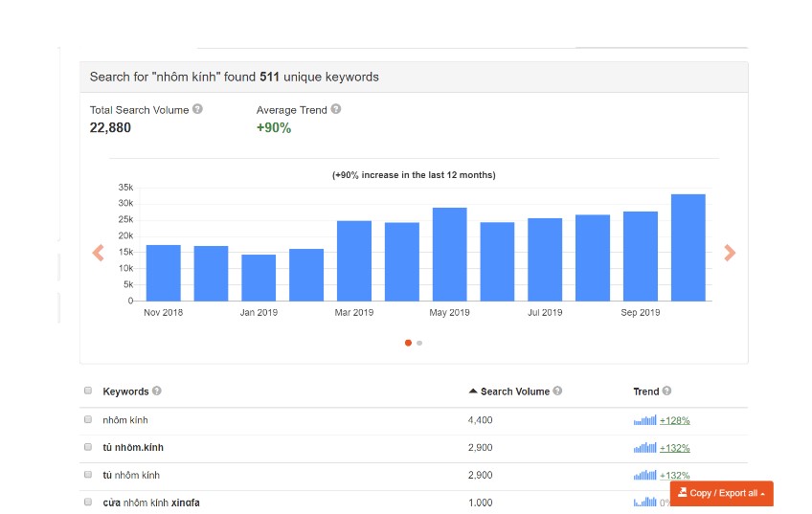This screenshot has width=812, height=514.
Task: Select checkbox for "cửa nhôm kính xingfa"
Action: [x=88, y=503]
